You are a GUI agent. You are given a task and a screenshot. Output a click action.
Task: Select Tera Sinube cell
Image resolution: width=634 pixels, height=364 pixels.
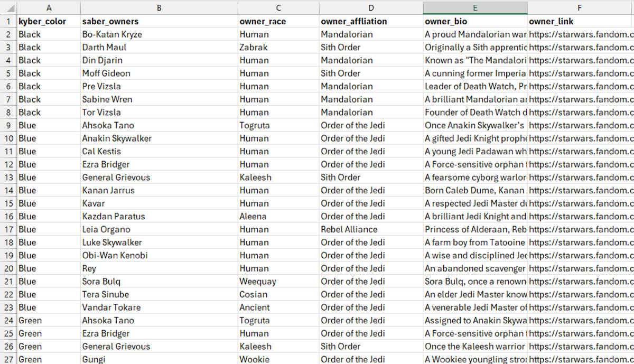point(159,294)
